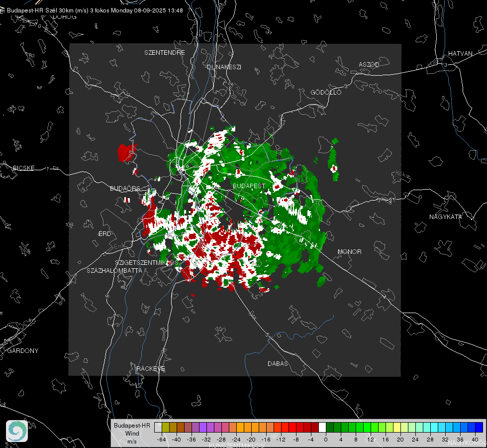The image size is (487, 448).
Task: Click the -36 legend value
Action: coord(192,440)
